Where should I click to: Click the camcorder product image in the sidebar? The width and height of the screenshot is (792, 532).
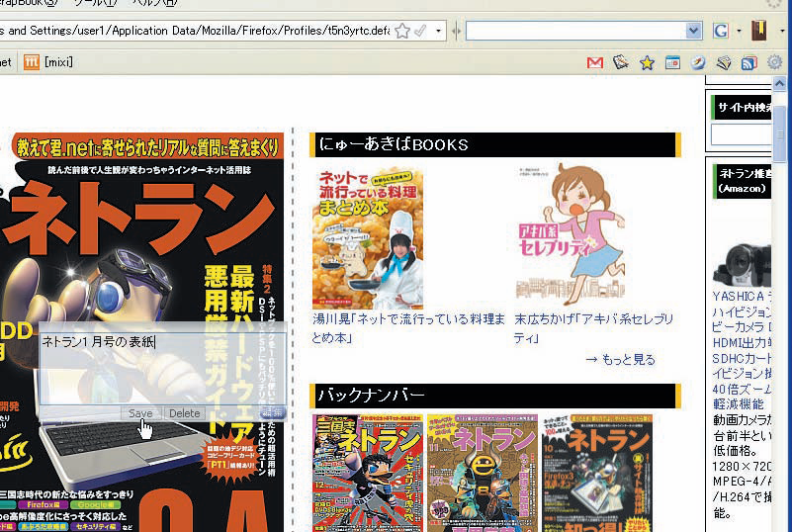point(742,264)
